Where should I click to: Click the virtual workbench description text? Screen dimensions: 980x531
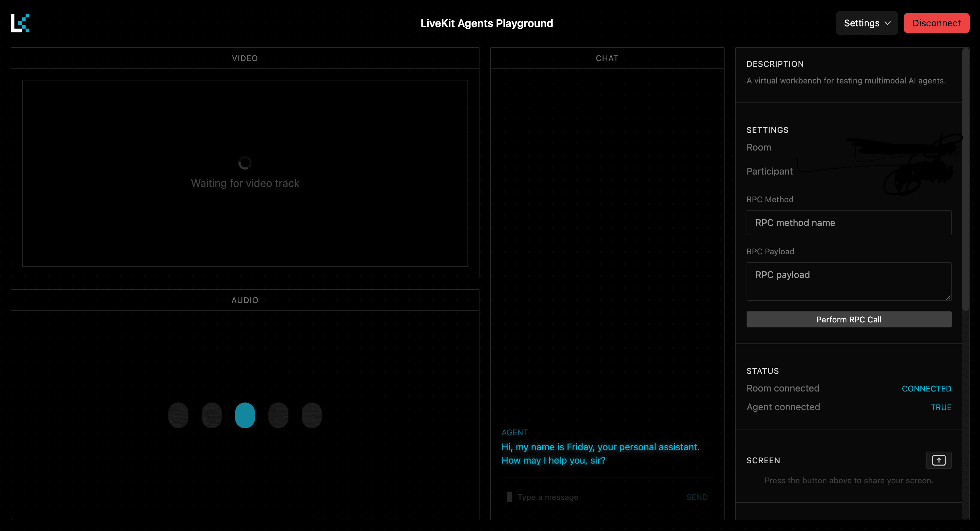pyautogui.click(x=846, y=81)
